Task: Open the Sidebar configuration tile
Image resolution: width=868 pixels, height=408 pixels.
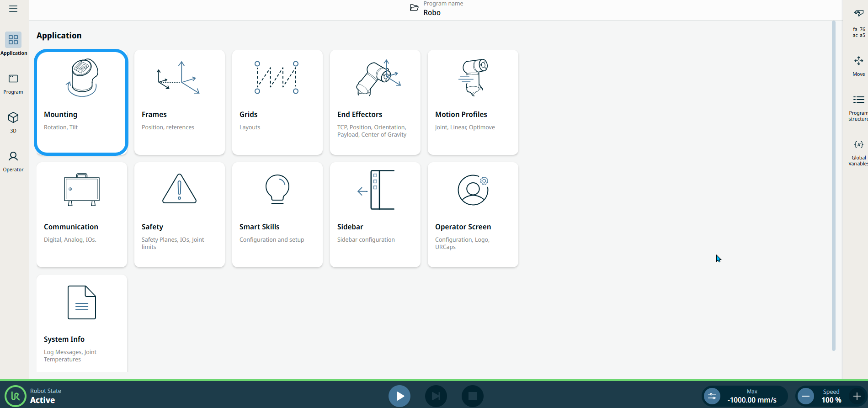Action: (x=375, y=215)
